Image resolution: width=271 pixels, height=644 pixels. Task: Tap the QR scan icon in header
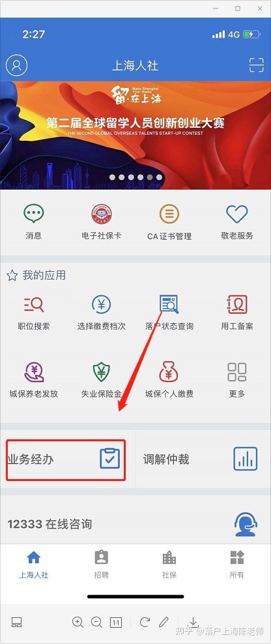[256, 65]
